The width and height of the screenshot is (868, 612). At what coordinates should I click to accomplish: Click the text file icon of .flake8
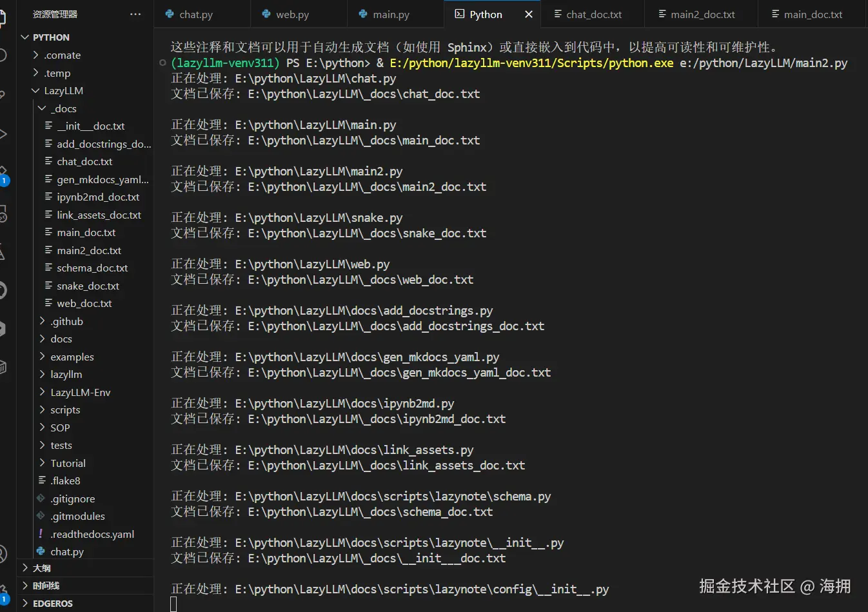41,480
